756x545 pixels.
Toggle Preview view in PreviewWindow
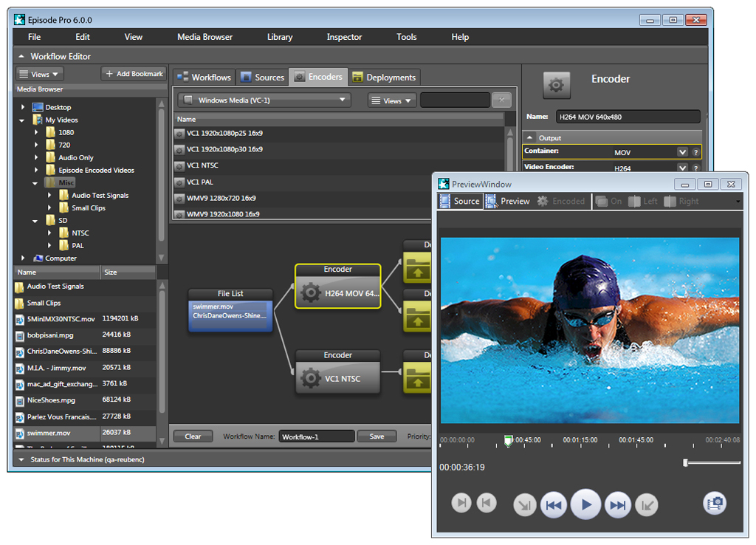(x=508, y=201)
